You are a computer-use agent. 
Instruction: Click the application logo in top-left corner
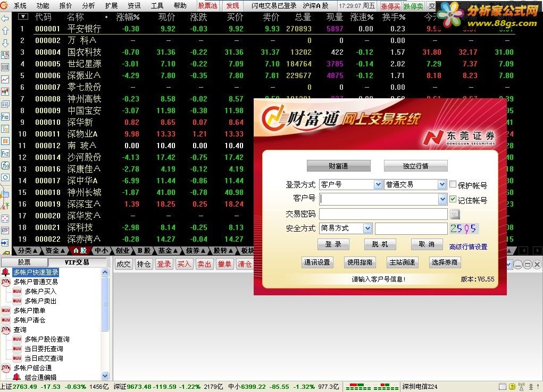(x=4, y=5)
